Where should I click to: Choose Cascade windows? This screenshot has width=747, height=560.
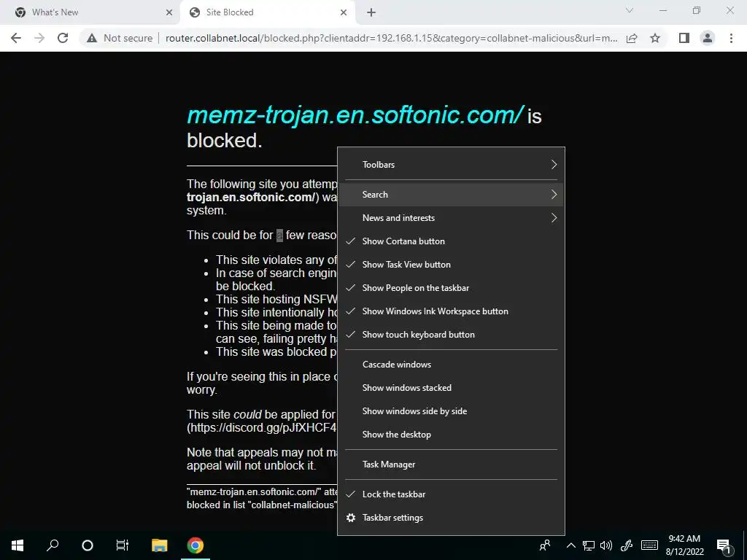451,365
